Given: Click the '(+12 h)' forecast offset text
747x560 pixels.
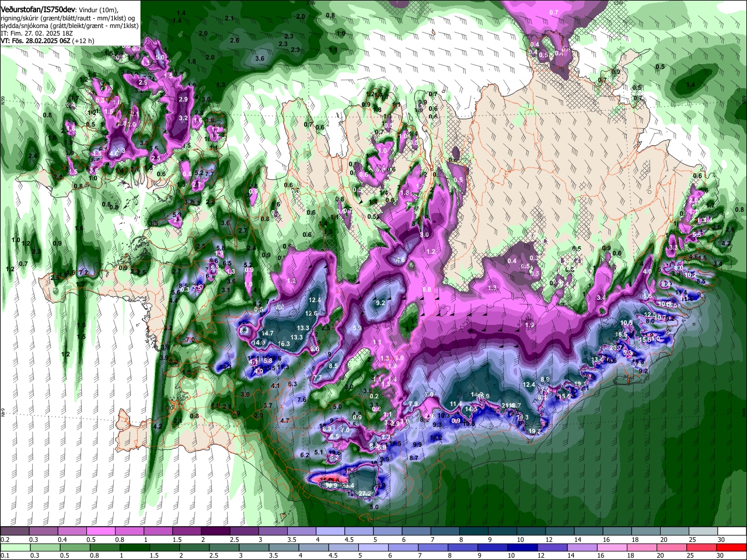Looking at the screenshot, I should [x=82, y=41].
